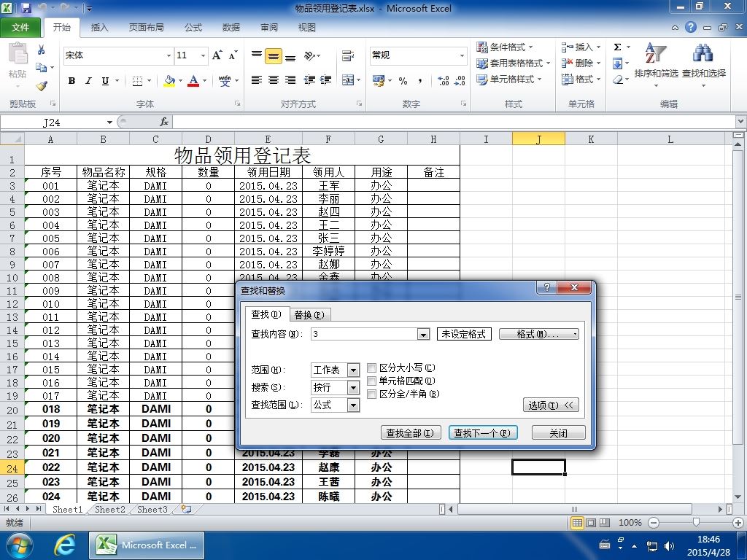
Task: Switch to the 插入 ribbon tab
Action: click(x=99, y=28)
